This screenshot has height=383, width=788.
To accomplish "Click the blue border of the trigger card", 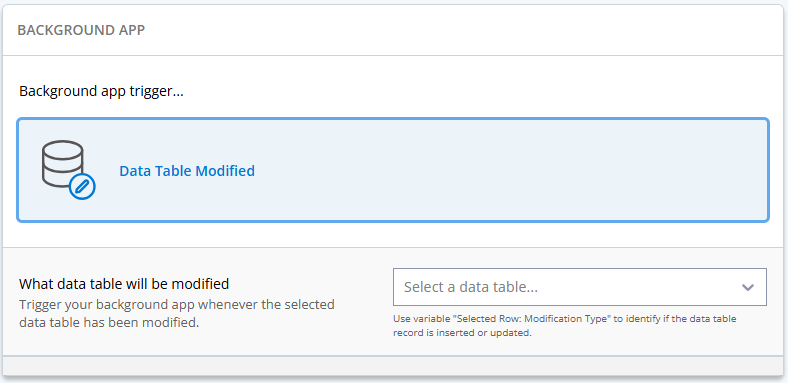I will (393, 120).
